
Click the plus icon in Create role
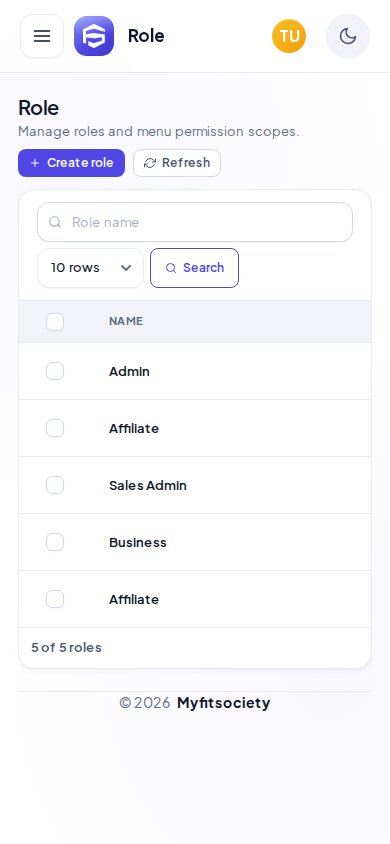click(x=35, y=163)
